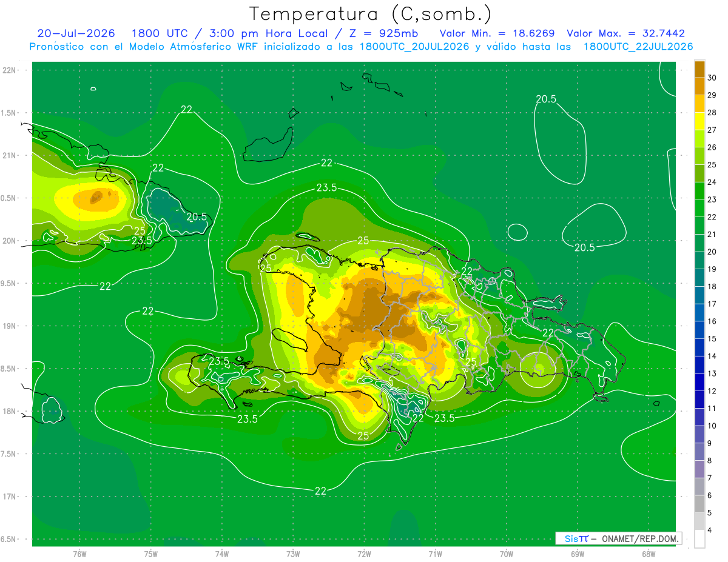Click the '22' label on the southernmost contour
The height and width of the screenshot is (562, 728).
click(x=321, y=491)
